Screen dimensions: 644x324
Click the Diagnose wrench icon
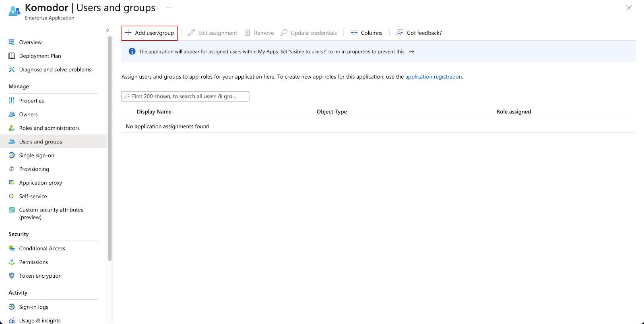tap(12, 69)
